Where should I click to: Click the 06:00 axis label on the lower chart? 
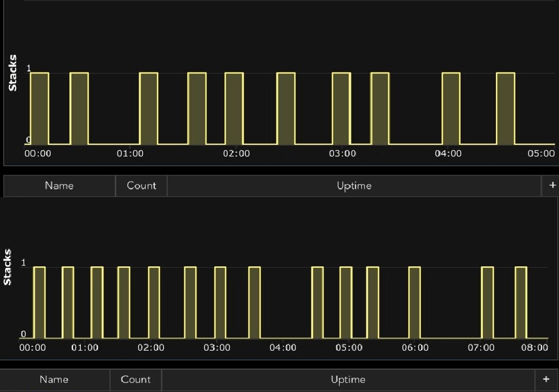(x=415, y=348)
